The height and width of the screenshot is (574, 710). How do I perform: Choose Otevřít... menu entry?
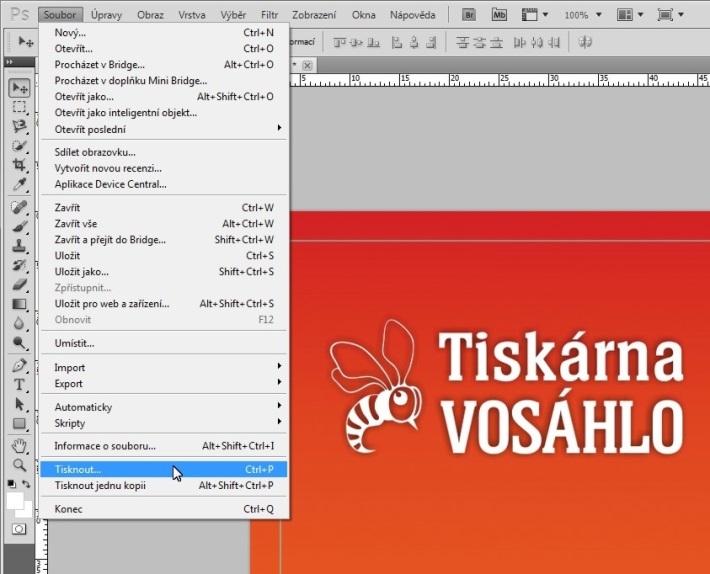[x=164, y=48]
